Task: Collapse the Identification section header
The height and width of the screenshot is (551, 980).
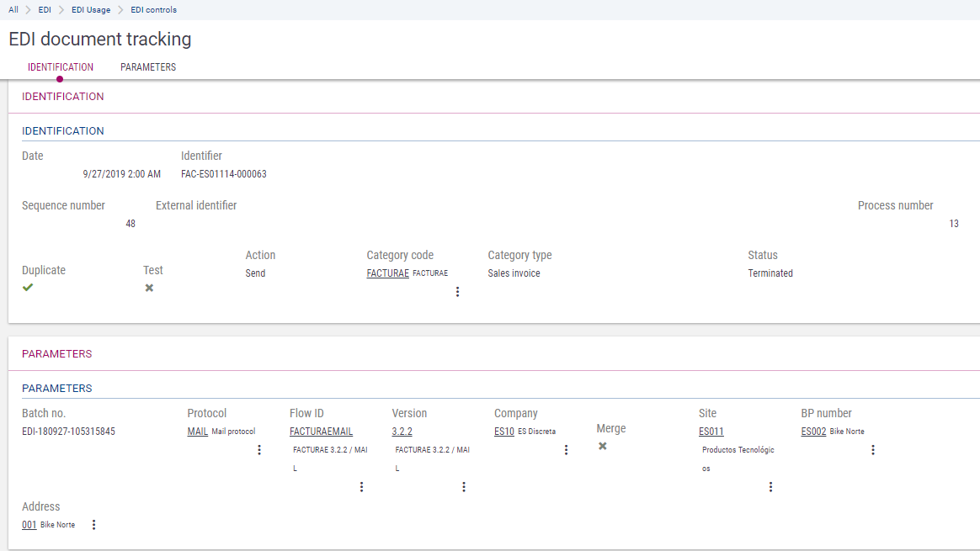Action: (x=63, y=97)
